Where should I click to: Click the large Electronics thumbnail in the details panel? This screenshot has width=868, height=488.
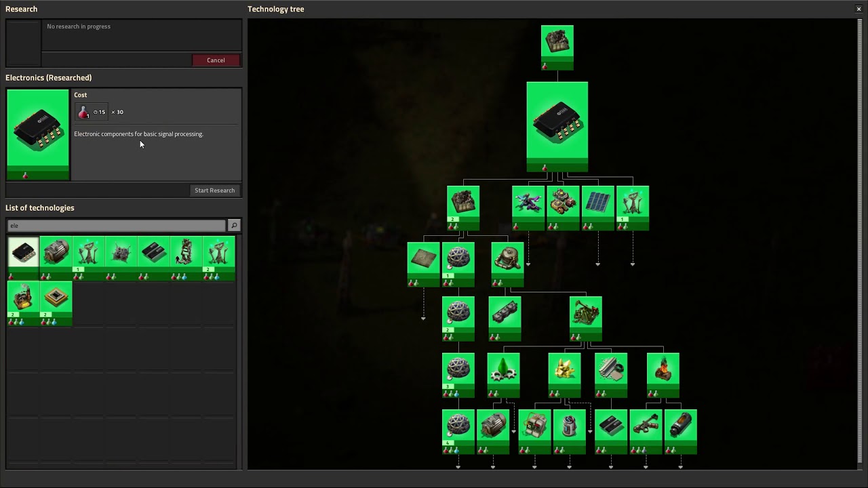coord(38,135)
